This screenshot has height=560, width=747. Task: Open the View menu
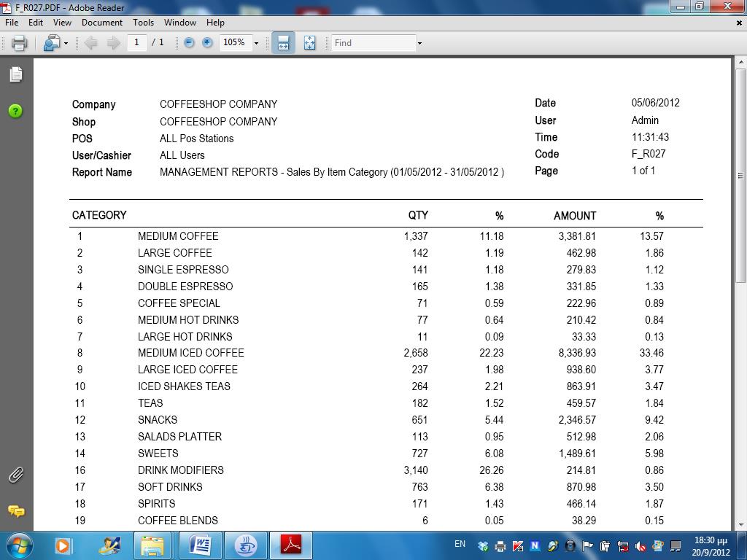tap(63, 23)
